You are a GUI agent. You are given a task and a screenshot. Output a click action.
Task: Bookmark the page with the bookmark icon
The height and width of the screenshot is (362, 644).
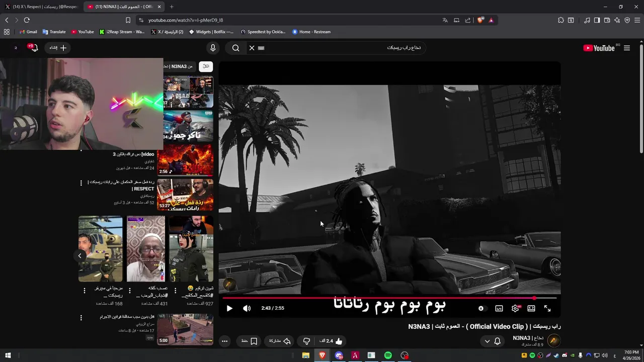pos(128,20)
